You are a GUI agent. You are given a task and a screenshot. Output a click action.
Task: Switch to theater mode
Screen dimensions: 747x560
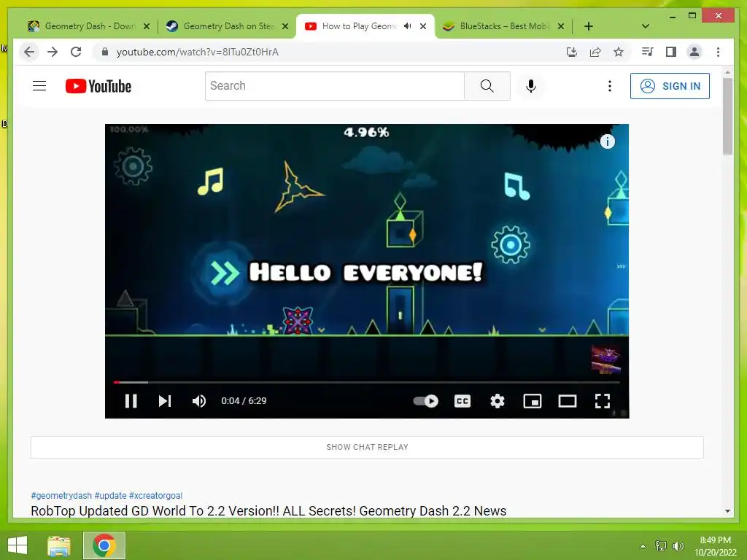coord(568,401)
